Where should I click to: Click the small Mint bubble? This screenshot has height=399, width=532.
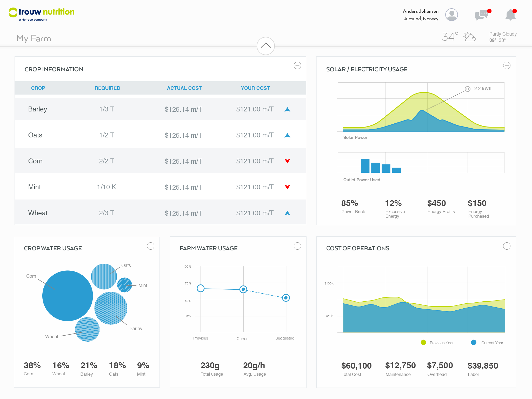124,285
